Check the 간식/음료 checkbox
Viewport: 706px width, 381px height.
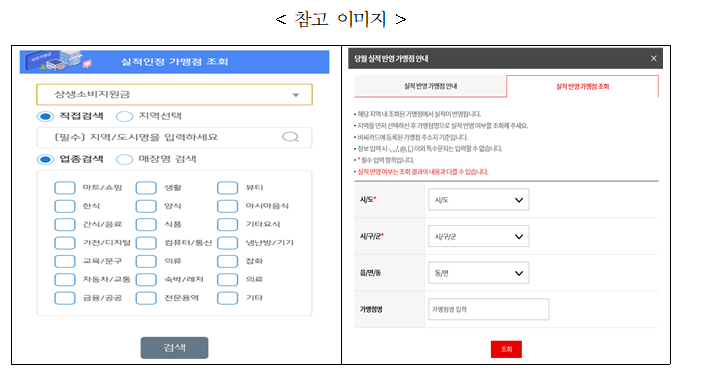[x=65, y=224]
